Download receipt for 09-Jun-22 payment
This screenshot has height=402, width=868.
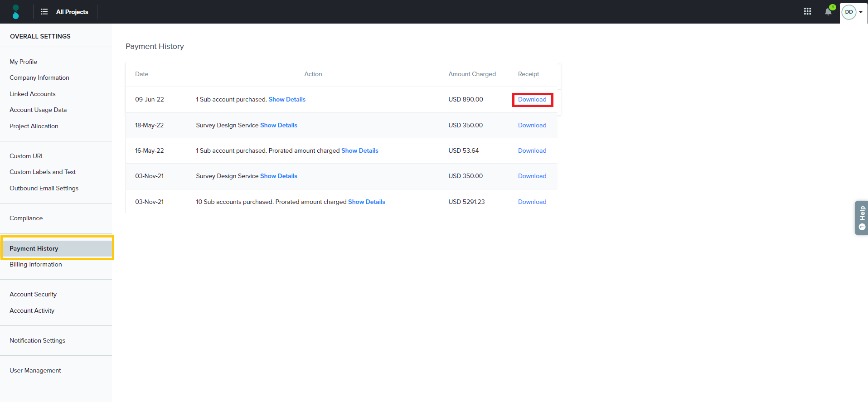[x=532, y=99]
